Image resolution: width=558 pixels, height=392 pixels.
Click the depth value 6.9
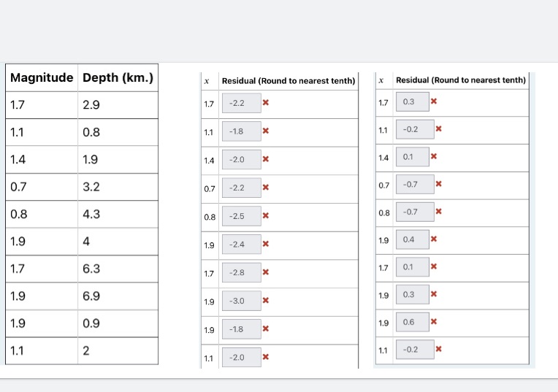click(91, 296)
